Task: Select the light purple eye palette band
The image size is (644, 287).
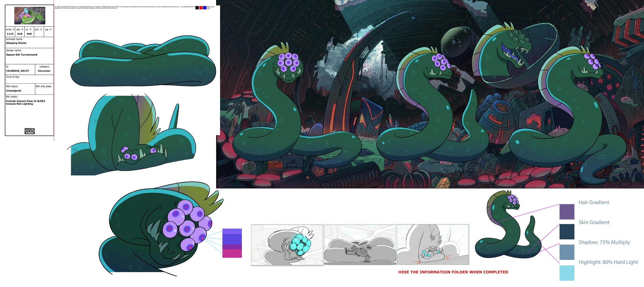Action: 232,231
